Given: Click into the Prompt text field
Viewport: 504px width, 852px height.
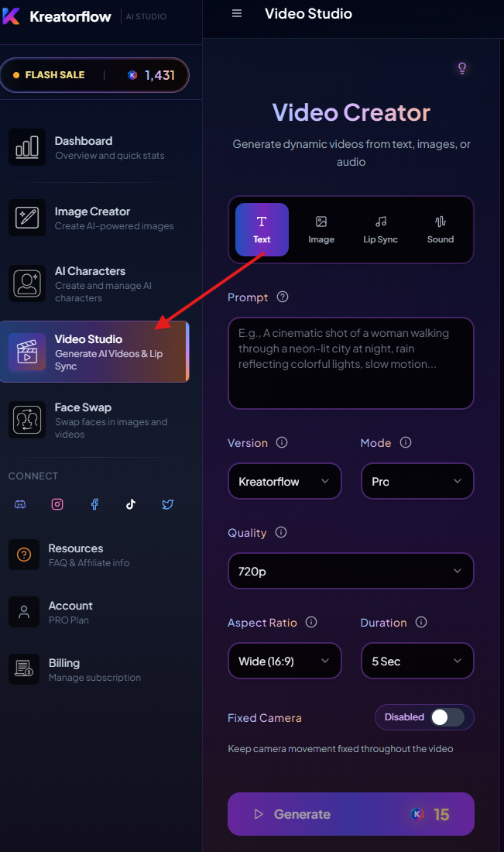Looking at the screenshot, I should pos(350,362).
